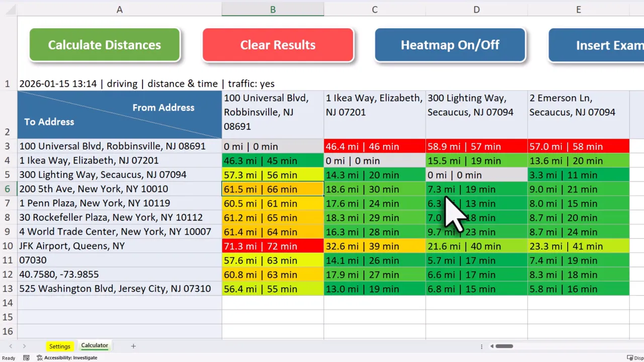
Task: Click the right sheet navigation arrow
Action: coord(24,346)
